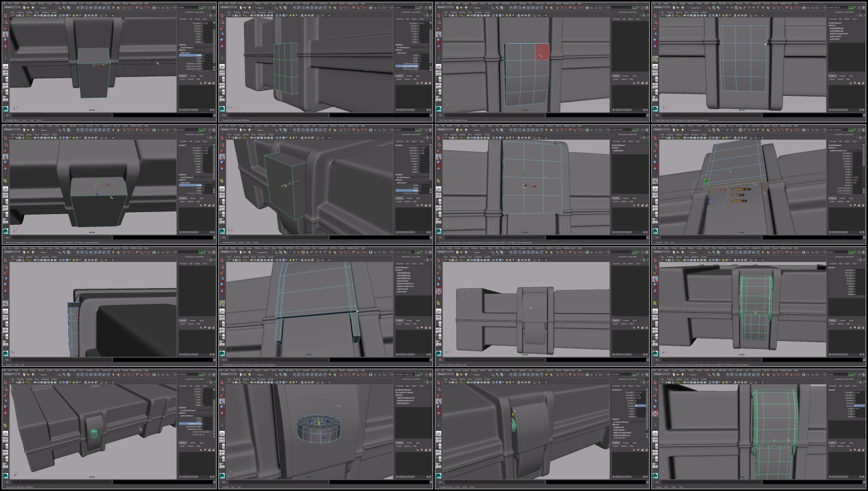Switch to Render tab under polySplitRing5 list

tap(409, 320)
